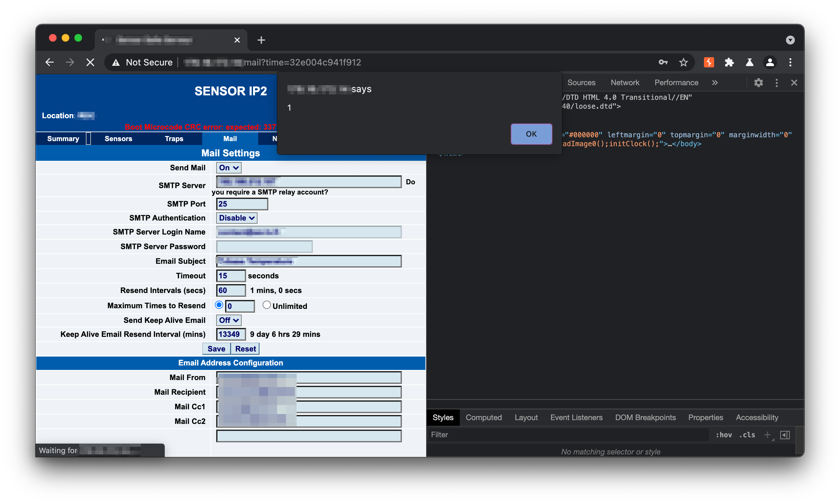Open the SMTP Authentication Disable dropdown
This screenshot has height=504, width=840.
click(x=237, y=218)
